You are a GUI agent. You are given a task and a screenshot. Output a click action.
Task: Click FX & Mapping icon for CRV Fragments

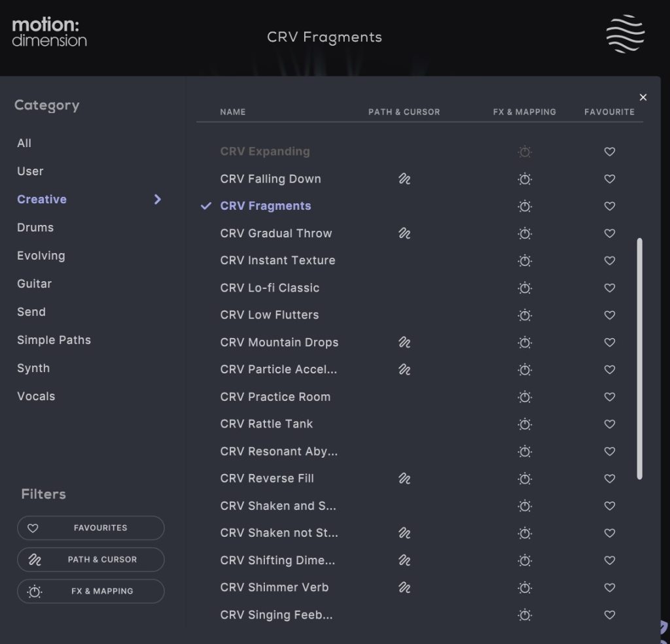click(x=524, y=206)
